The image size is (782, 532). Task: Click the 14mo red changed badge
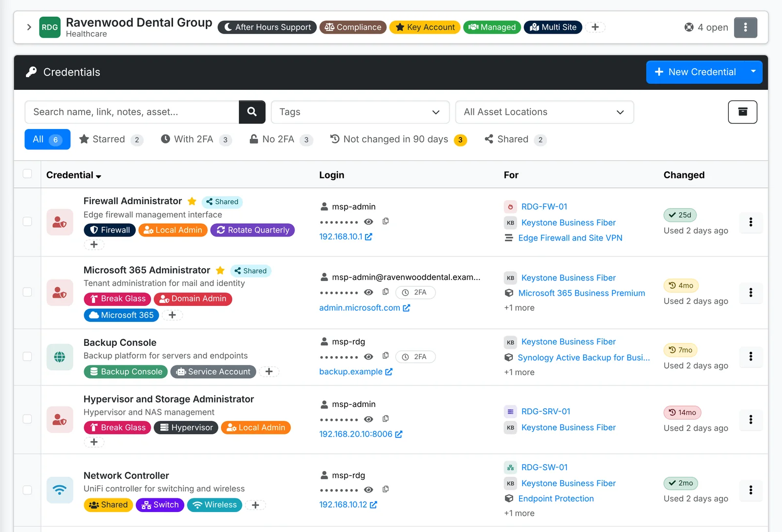682,412
